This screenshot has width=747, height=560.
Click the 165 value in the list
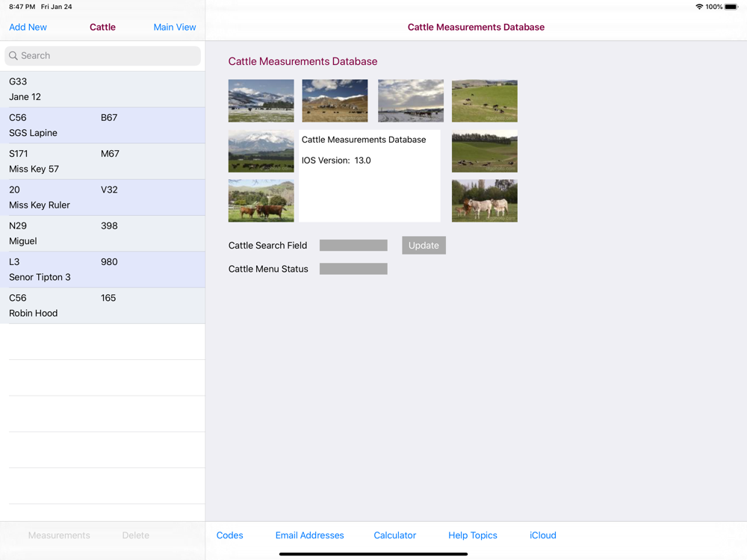[x=108, y=298]
